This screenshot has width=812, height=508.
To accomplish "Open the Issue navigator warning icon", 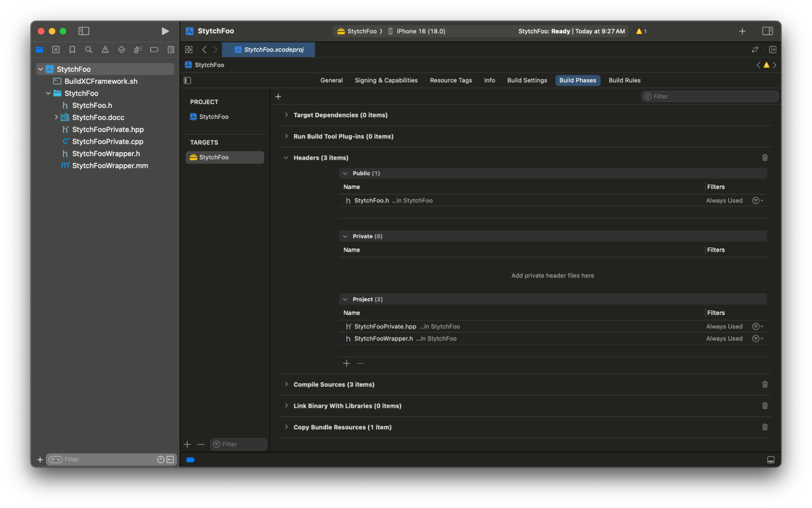I will pos(105,50).
